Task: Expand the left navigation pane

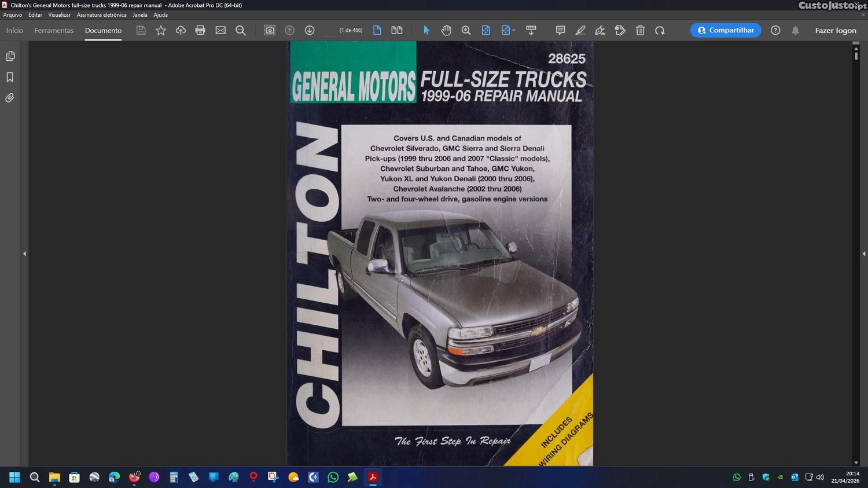Action: point(24,254)
